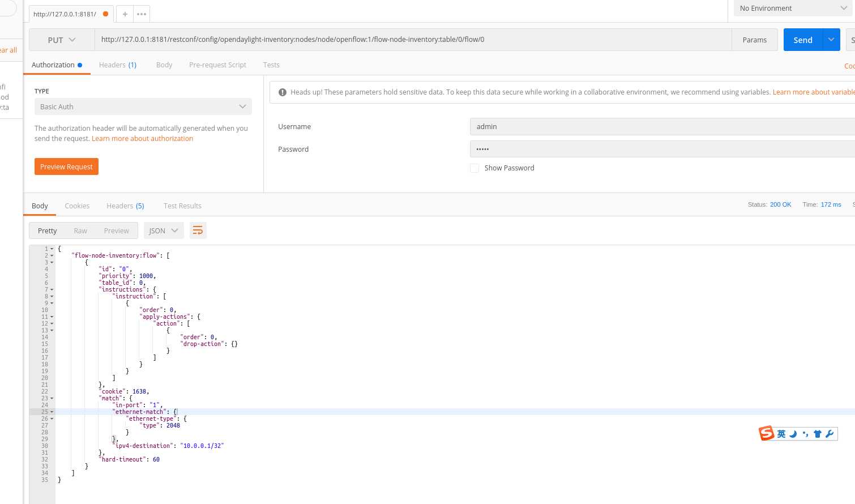Collapse the fold arrow on line 1
This screenshot has width=855, height=504.
pos(52,249)
